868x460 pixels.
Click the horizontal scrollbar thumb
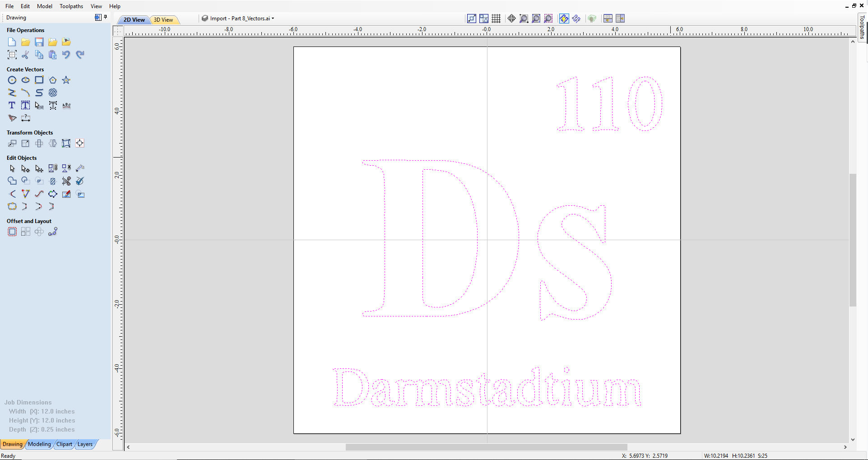pyautogui.click(x=486, y=447)
